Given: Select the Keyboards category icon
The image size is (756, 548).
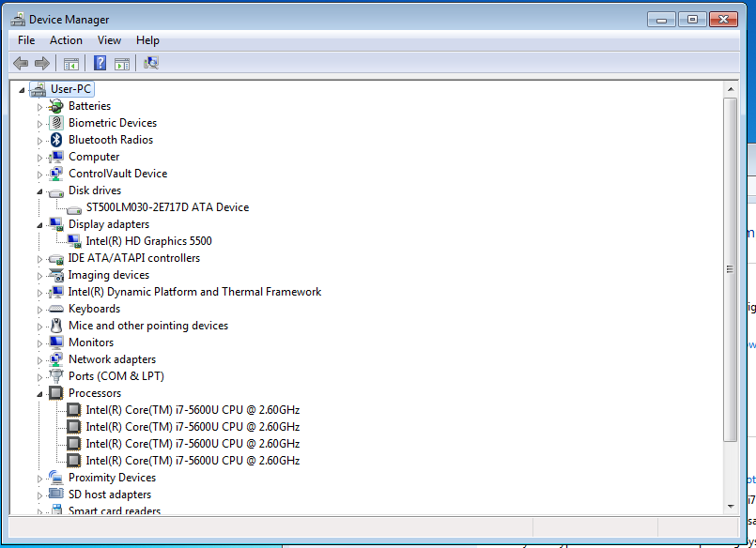Looking at the screenshot, I should tap(56, 309).
